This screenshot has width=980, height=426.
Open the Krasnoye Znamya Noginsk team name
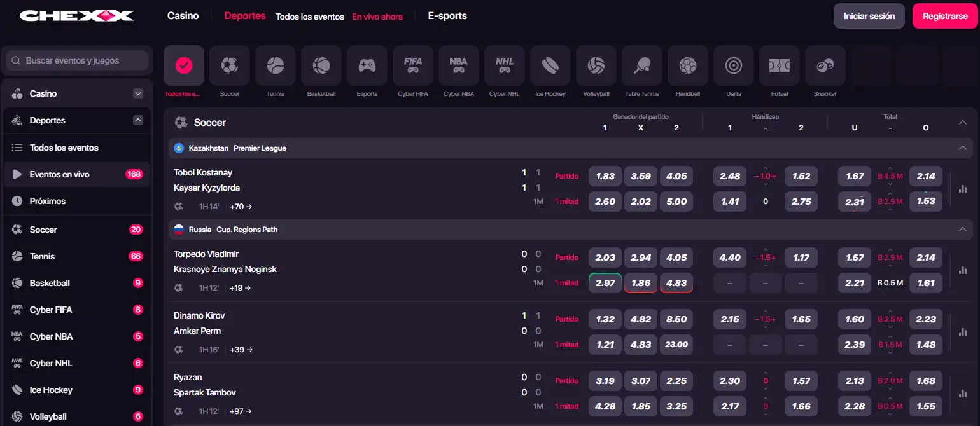tap(225, 269)
